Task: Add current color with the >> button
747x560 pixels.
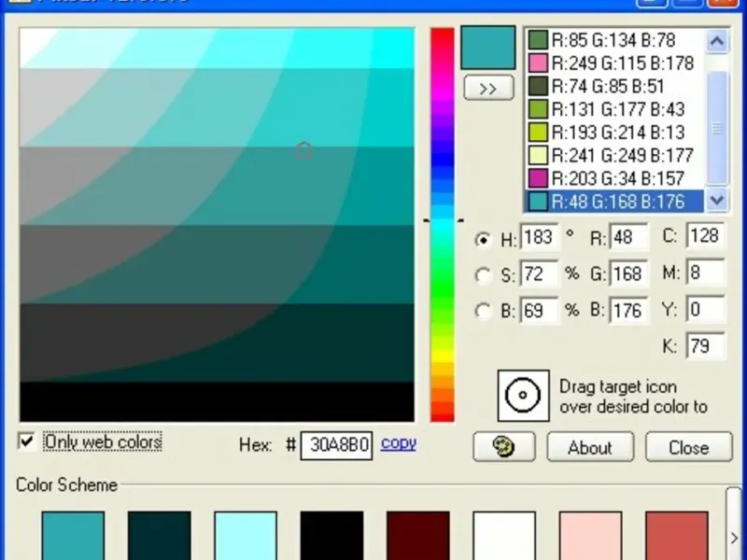Action: coord(488,88)
